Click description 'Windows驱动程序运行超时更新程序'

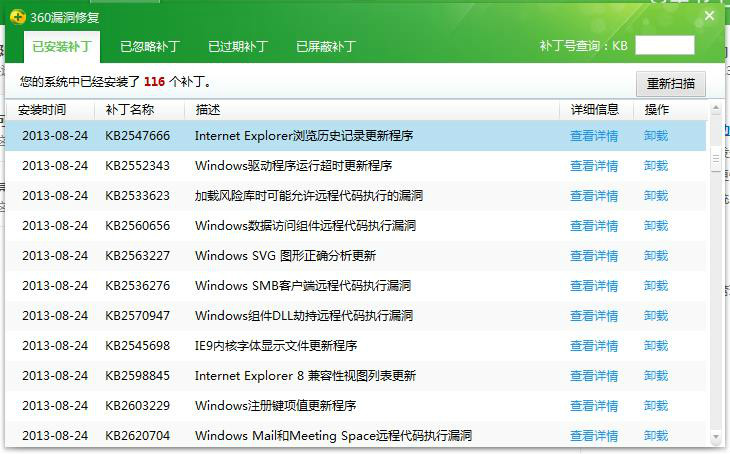click(294, 166)
